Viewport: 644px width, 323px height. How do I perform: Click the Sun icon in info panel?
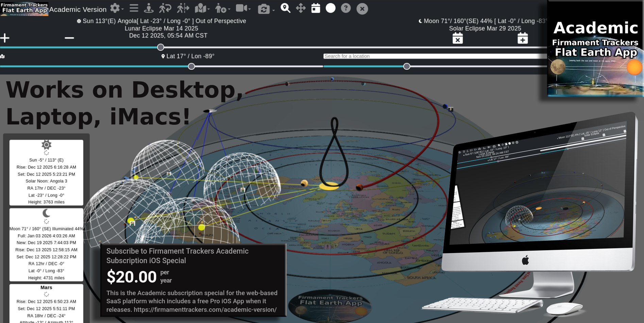pyautogui.click(x=46, y=145)
